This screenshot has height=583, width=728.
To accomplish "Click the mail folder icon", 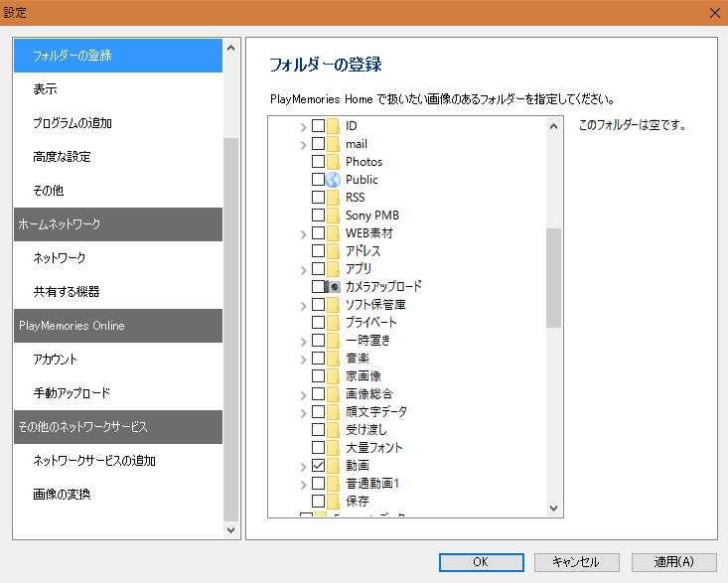I will [x=333, y=144].
